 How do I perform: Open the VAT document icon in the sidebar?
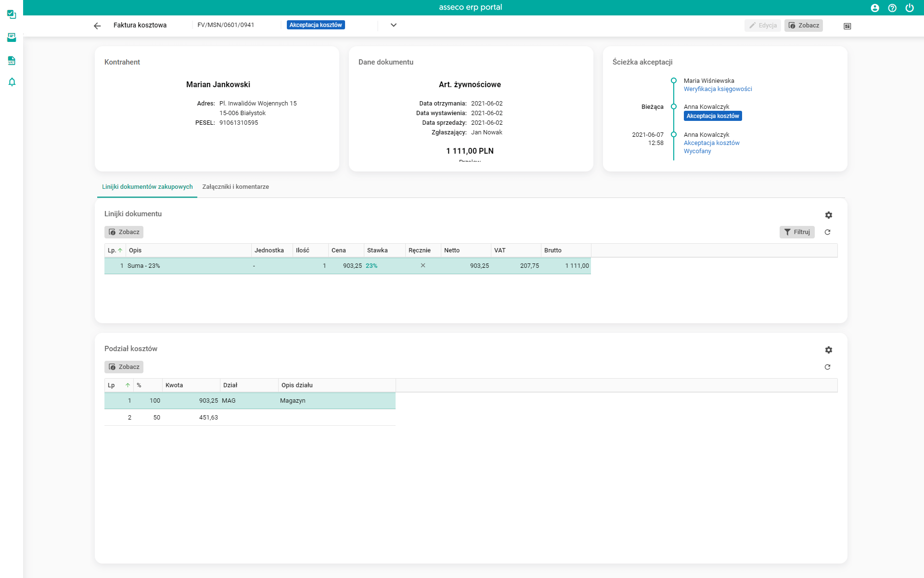12,61
